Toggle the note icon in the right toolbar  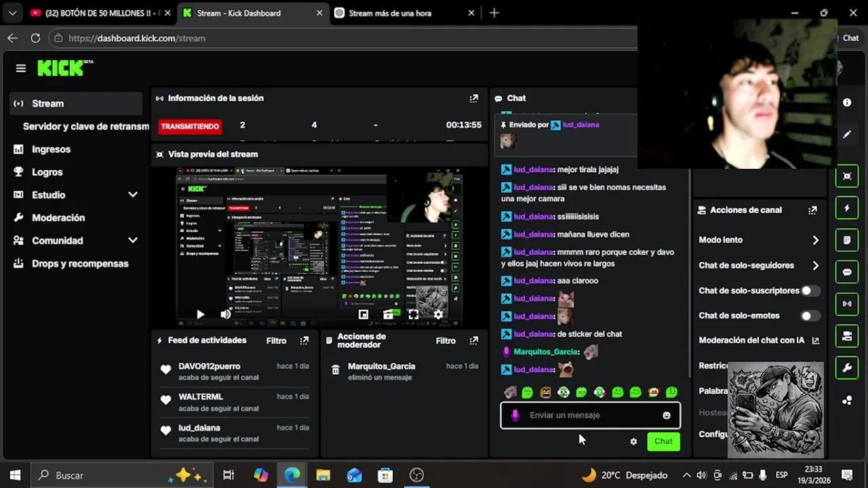[847, 240]
